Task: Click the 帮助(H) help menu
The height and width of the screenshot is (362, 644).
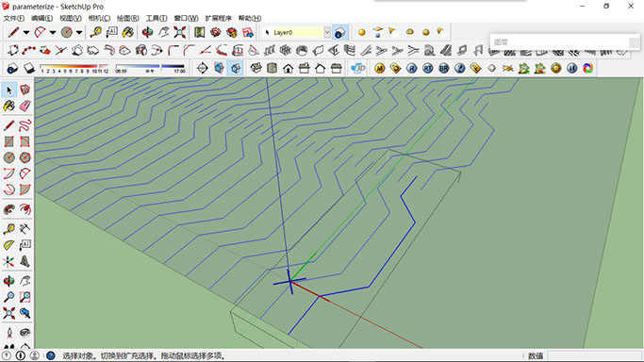Action: coord(250,18)
